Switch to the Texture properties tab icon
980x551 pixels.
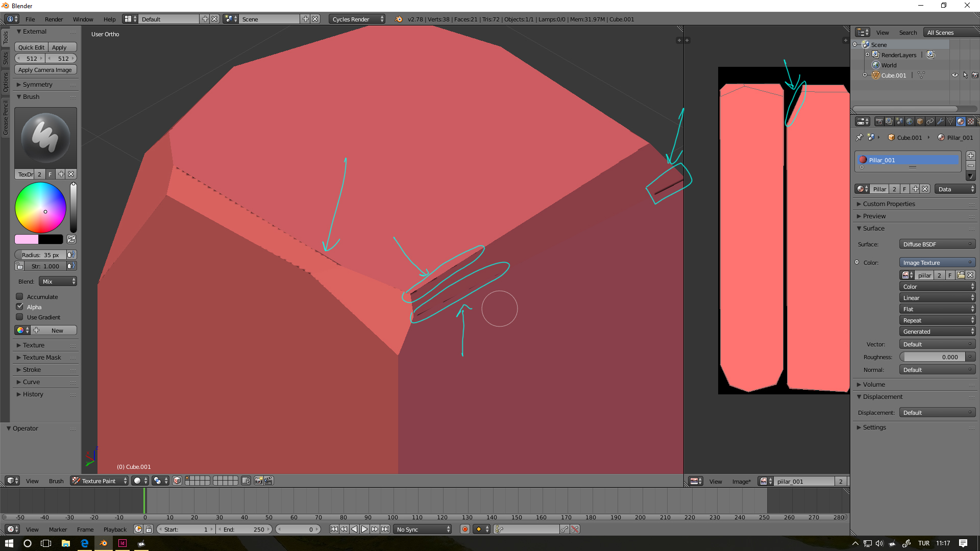pyautogui.click(x=971, y=121)
